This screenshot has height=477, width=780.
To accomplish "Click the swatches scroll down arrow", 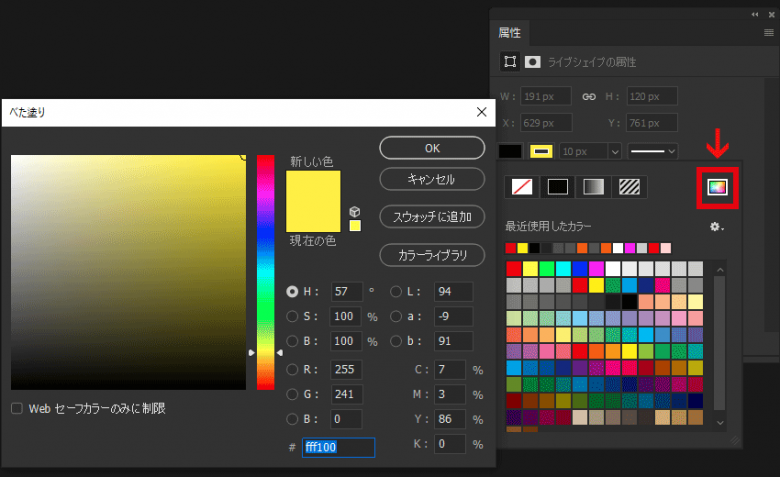I will click(720, 423).
